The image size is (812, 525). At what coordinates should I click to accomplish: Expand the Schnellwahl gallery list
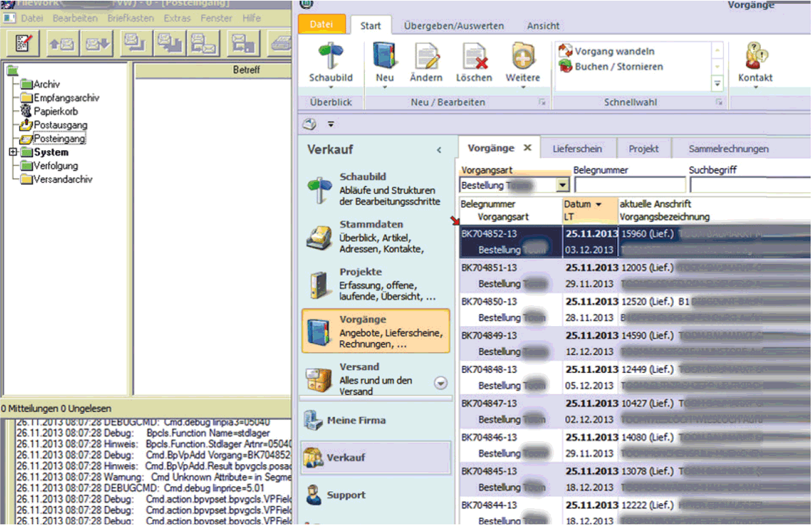click(717, 83)
